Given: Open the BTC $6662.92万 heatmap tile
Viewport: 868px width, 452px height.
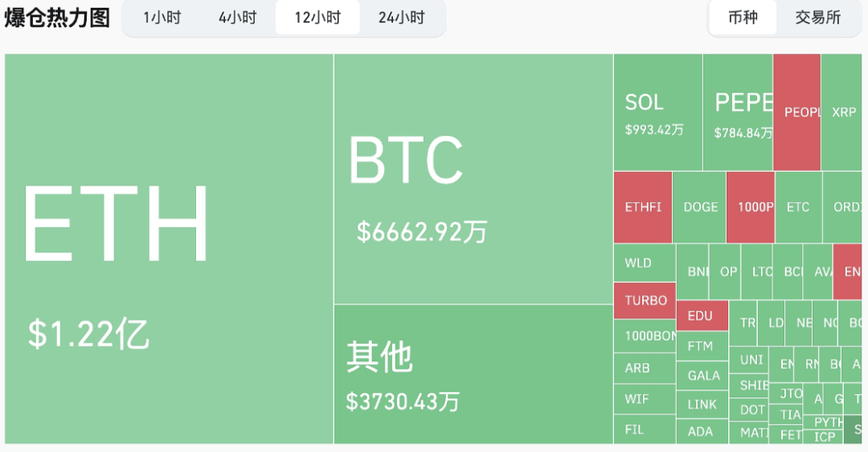Looking at the screenshot, I should pyautogui.click(x=473, y=179).
